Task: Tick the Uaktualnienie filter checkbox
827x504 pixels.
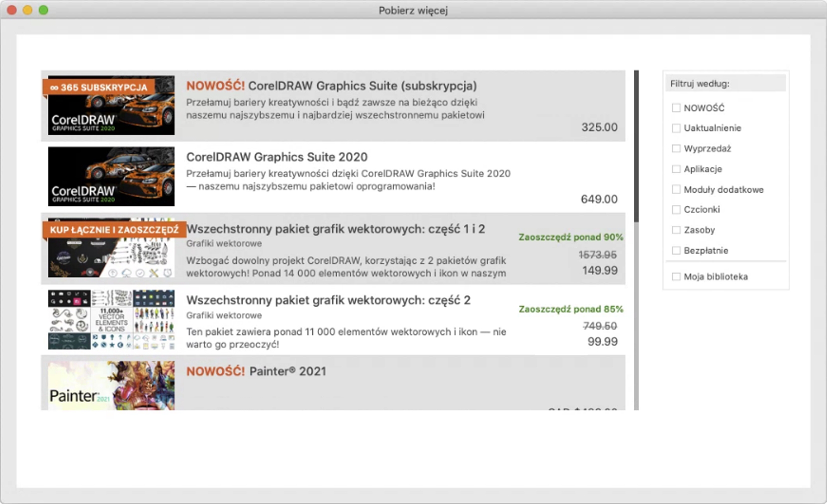Action: click(676, 128)
